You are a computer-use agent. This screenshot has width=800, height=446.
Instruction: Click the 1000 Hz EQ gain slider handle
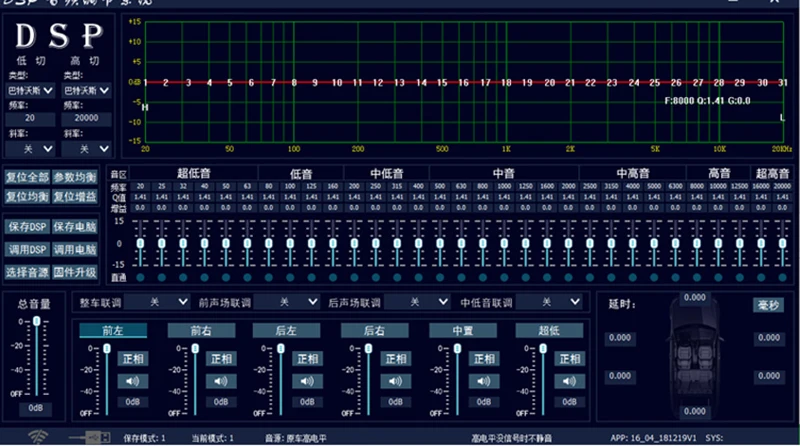point(504,243)
